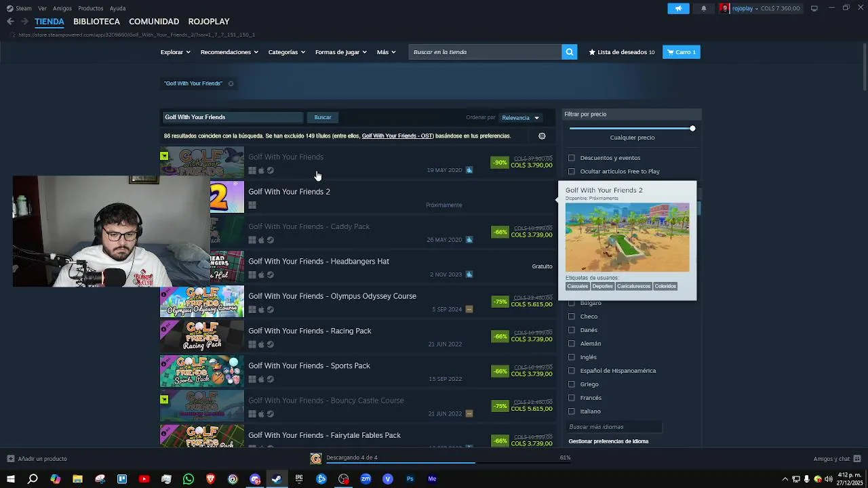Open the Ordenar por Relevancia dropdown
The image size is (868, 488).
coord(520,118)
